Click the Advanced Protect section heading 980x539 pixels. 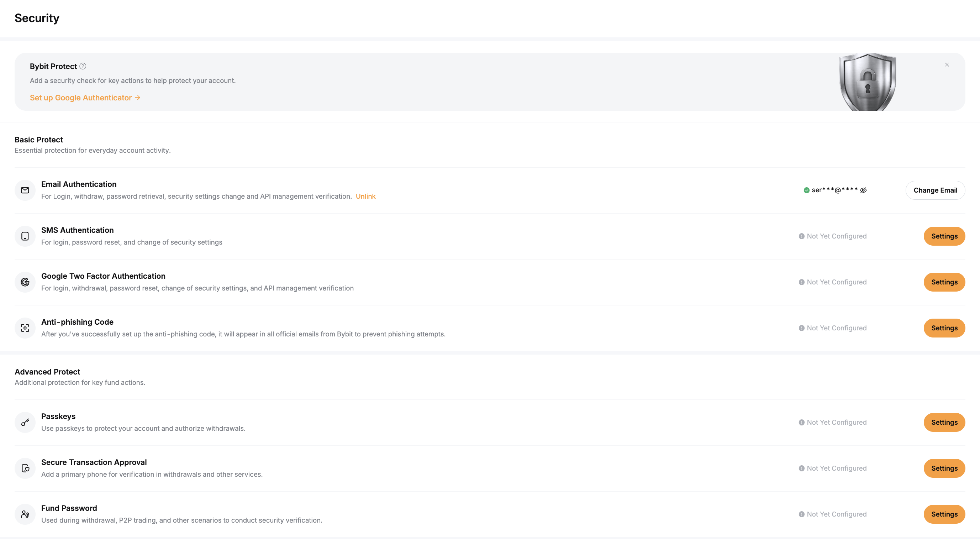click(48, 372)
